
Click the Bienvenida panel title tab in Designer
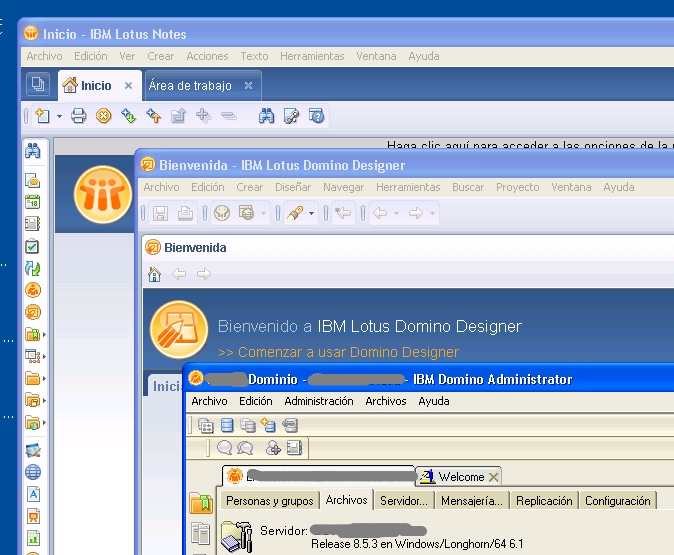pos(186,248)
